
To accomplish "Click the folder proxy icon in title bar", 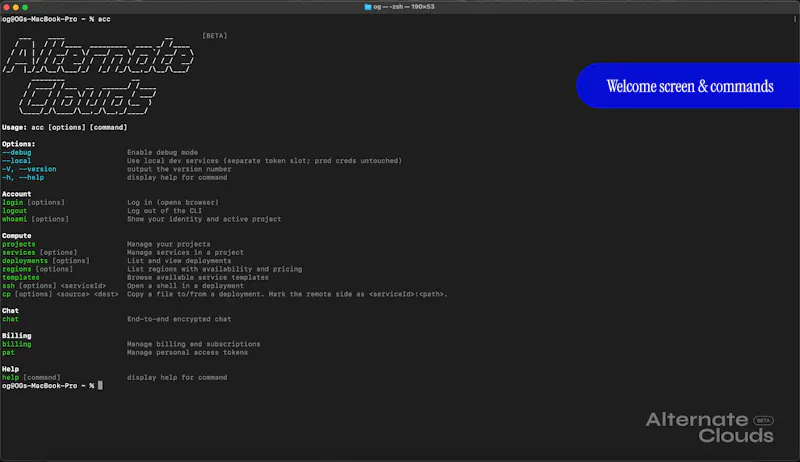I will [367, 7].
